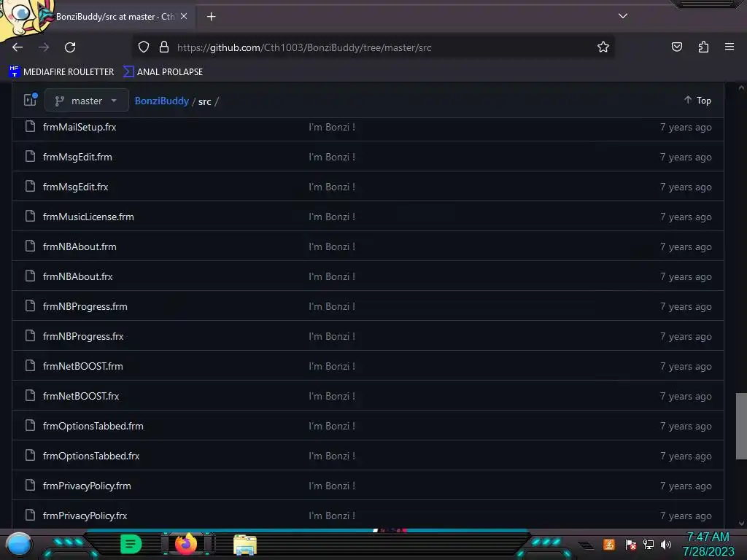This screenshot has height=560, width=747.
Task: Open frmNBAbout.frx file
Action: pyautogui.click(x=77, y=276)
